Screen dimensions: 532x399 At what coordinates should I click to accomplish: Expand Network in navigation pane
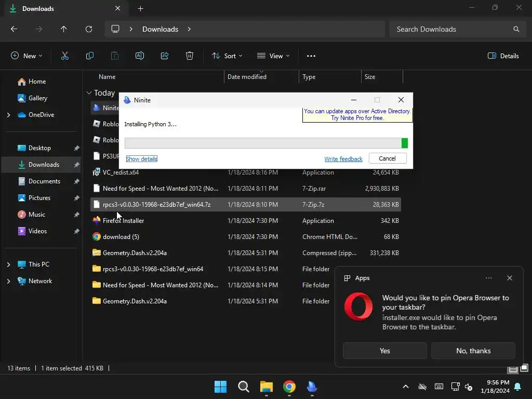coord(8,281)
